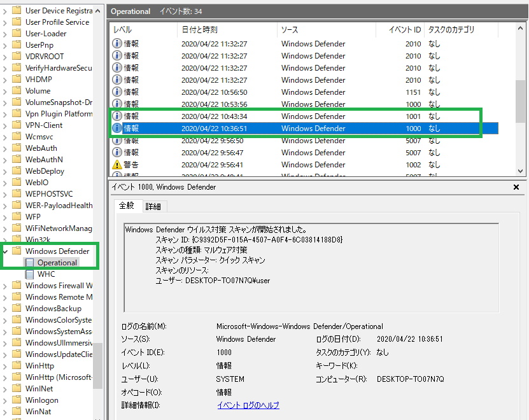Collapse the Windows Defender tree node

(5, 251)
